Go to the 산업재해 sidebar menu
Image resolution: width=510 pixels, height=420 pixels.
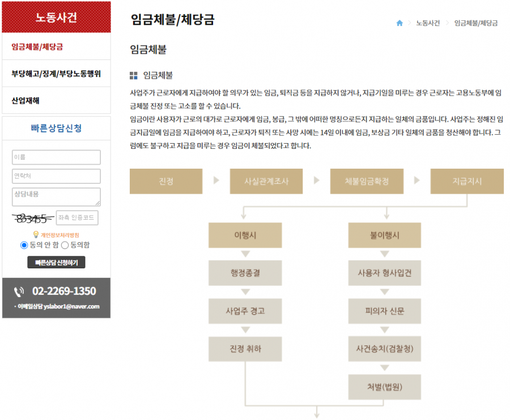coord(25,101)
